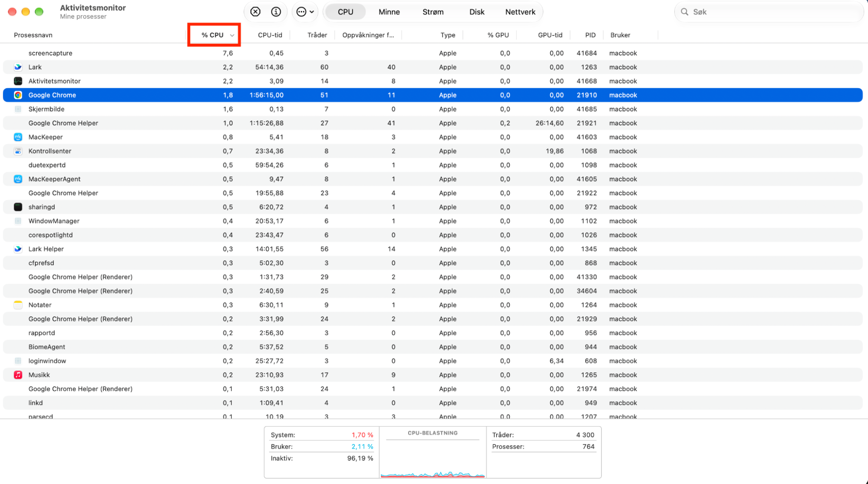This screenshot has width=868, height=484.
Task: Click the Aktivitetsmonitor app icon in list
Action: (18, 81)
